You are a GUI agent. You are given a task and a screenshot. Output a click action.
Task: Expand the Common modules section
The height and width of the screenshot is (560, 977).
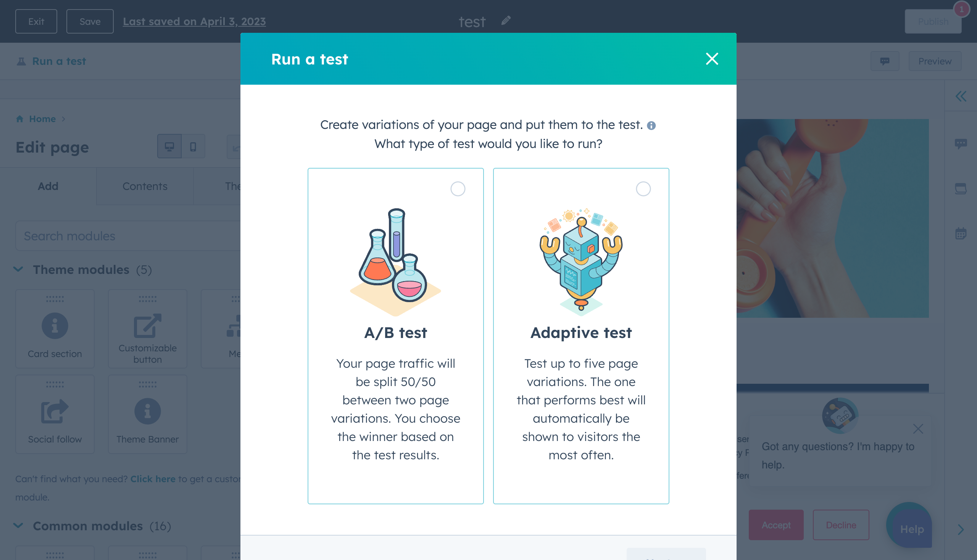click(19, 525)
